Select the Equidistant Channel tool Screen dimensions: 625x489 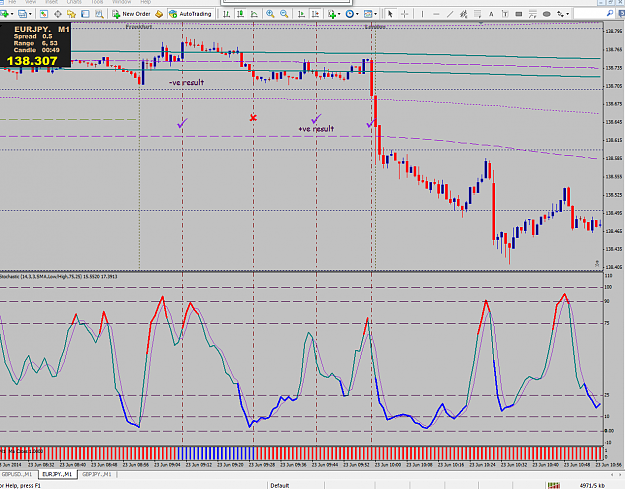coord(464,14)
